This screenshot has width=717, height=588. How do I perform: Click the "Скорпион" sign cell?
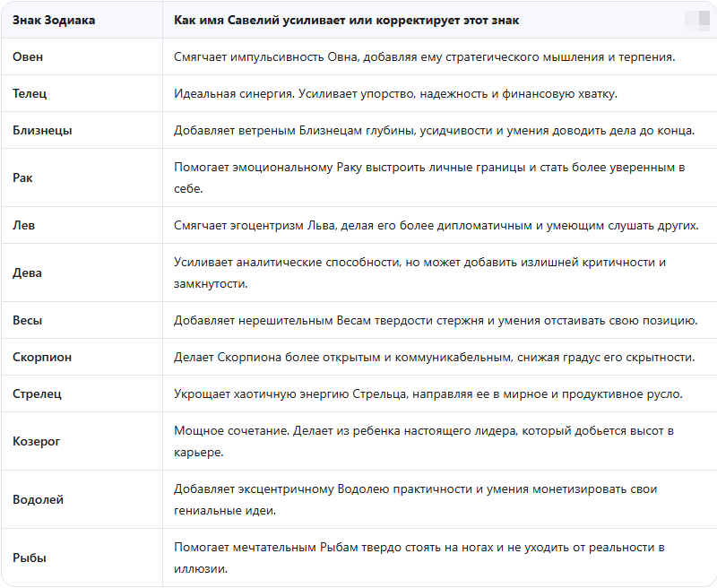(x=42, y=357)
